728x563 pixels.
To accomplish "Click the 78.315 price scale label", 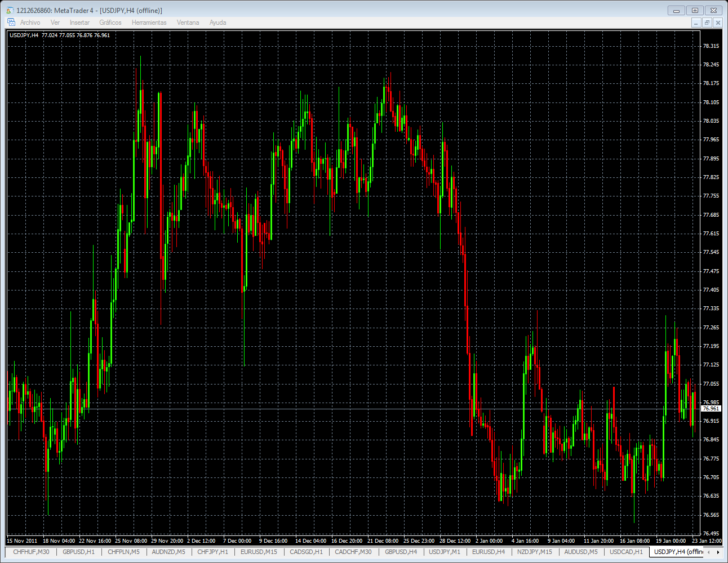I will click(711, 46).
